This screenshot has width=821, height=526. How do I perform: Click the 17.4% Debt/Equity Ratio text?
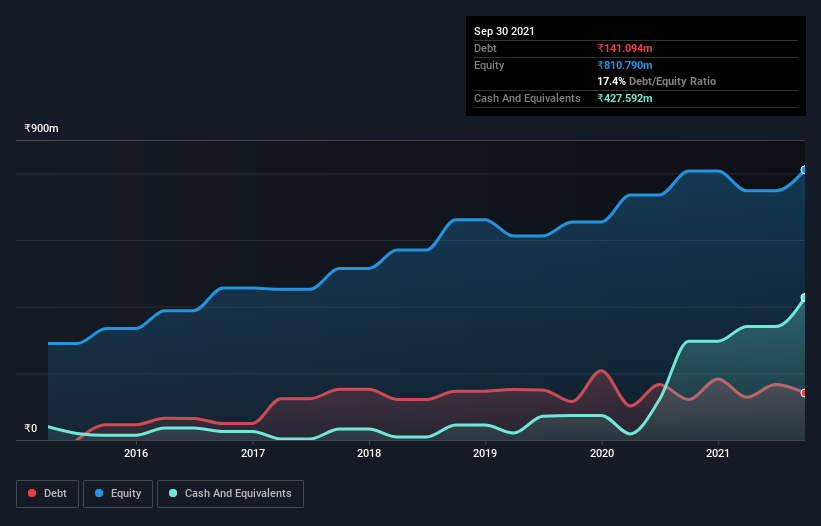tap(657, 81)
